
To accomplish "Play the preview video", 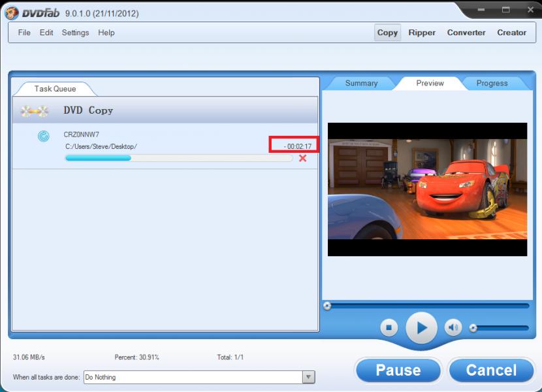I will [x=421, y=327].
